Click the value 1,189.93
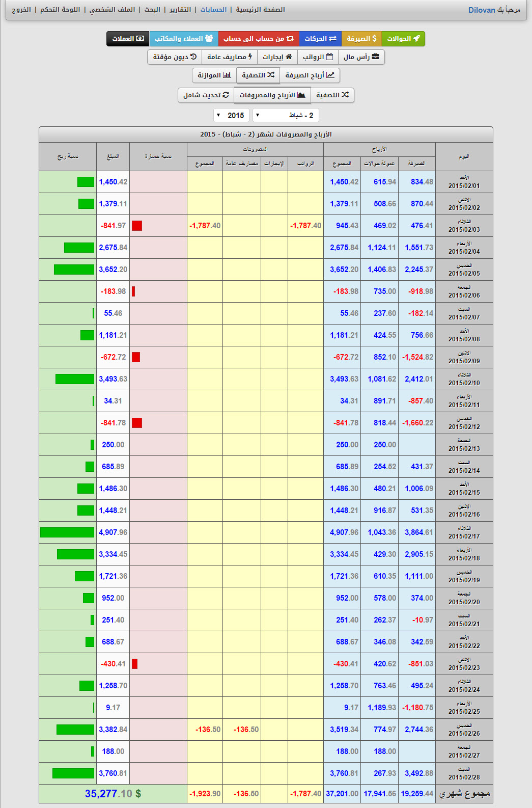 pos(382,708)
